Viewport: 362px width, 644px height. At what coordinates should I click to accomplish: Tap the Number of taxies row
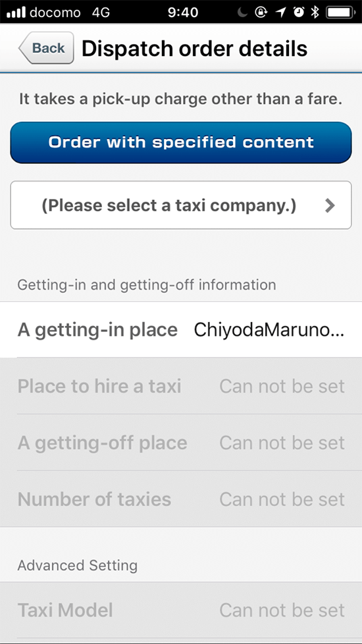181,499
